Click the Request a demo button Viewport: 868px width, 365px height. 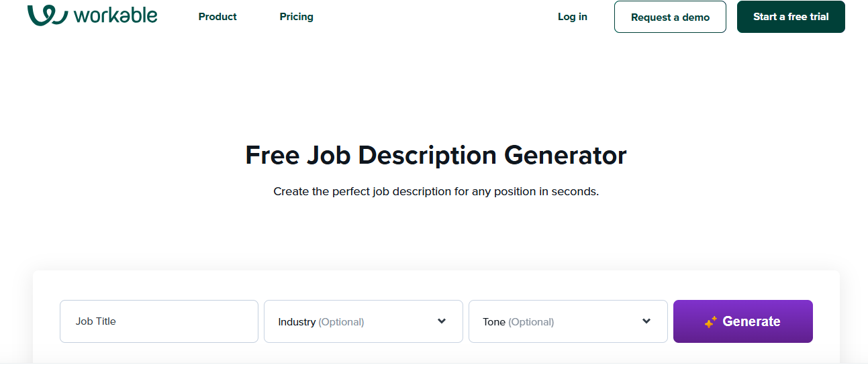point(670,17)
